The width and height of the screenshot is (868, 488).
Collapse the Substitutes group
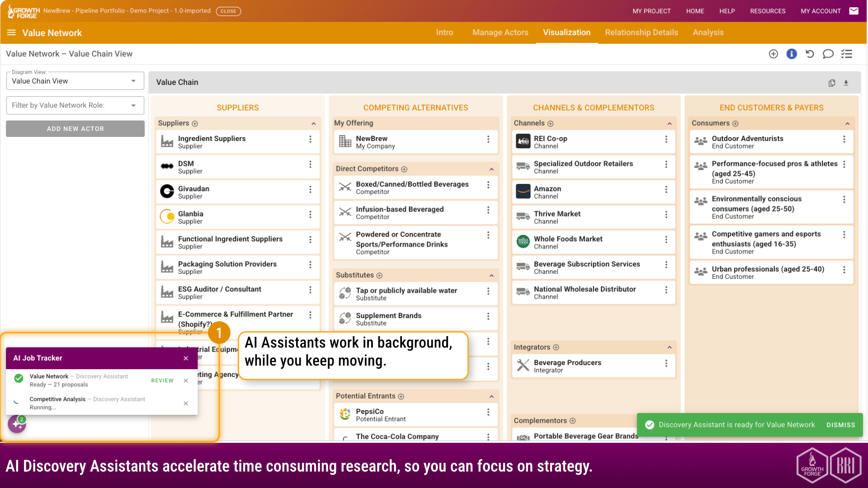[491, 276]
